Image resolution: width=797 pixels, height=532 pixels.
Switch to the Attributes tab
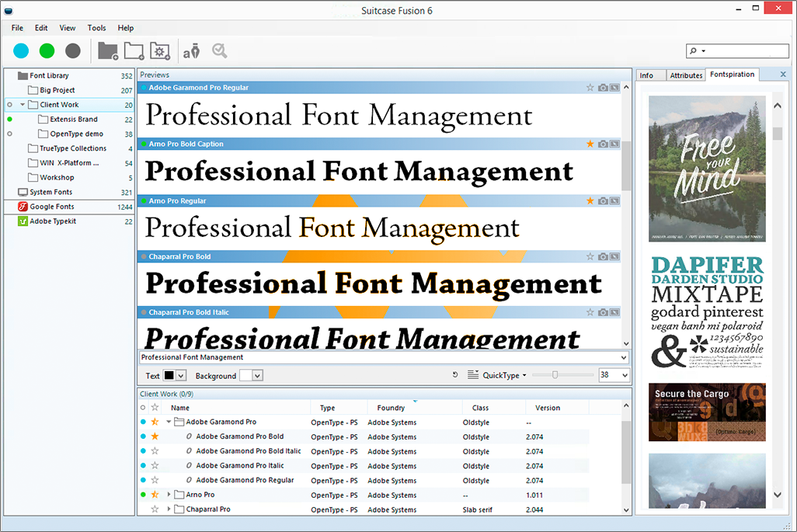click(x=686, y=75)
